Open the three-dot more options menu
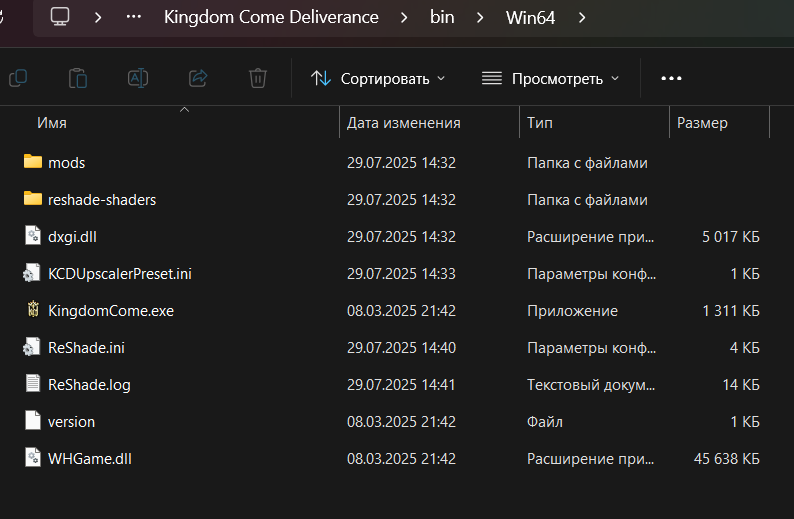 click(x=671, y=78)
